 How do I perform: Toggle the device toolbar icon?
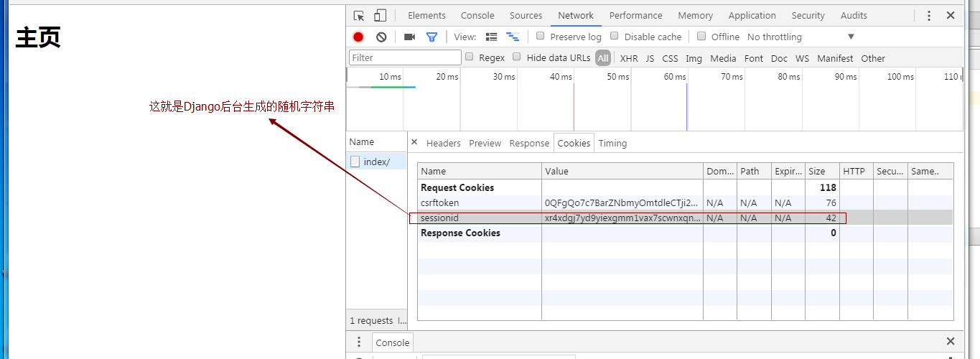(x=381, y=16)
